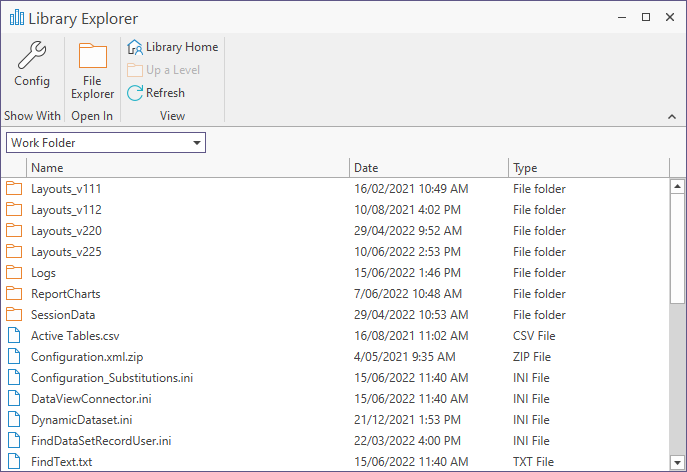Select the DataViewConnector.ini file
The width and height of the screenshot is (687, 472).
[335, 399]
